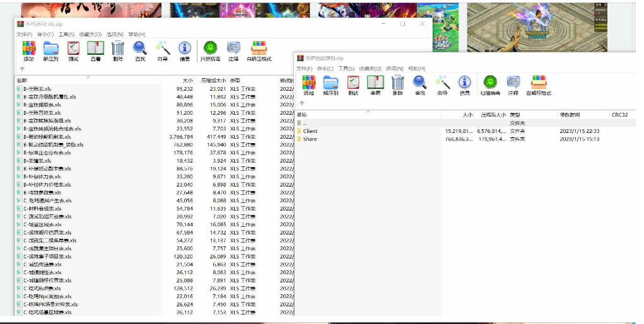Sort by 大小 column in xls.zip window
This screenshot has height=324, width=644.
187,81
